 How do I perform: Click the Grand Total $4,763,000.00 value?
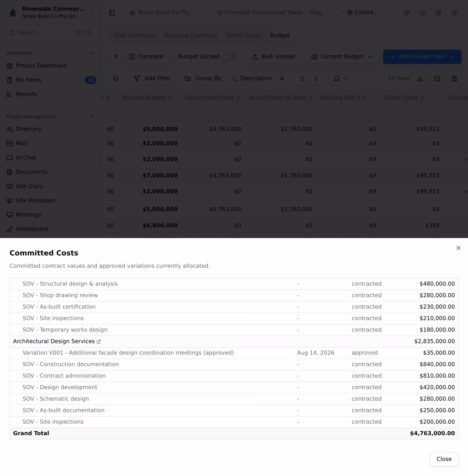click(432, 434)
